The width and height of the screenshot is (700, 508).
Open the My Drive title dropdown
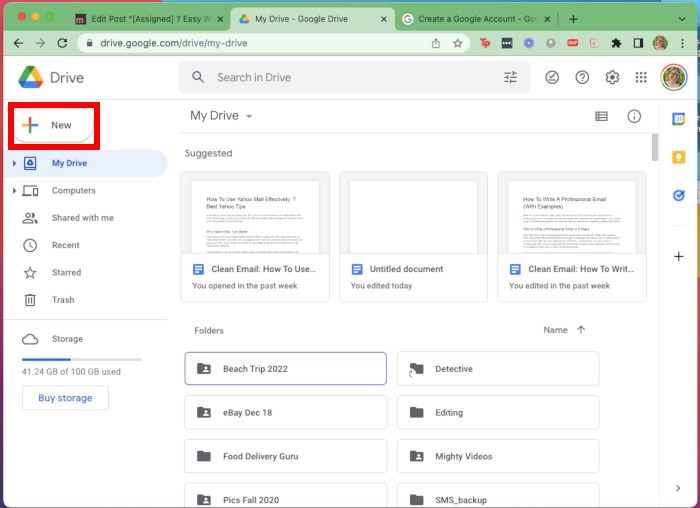click(x=221, y=116)
